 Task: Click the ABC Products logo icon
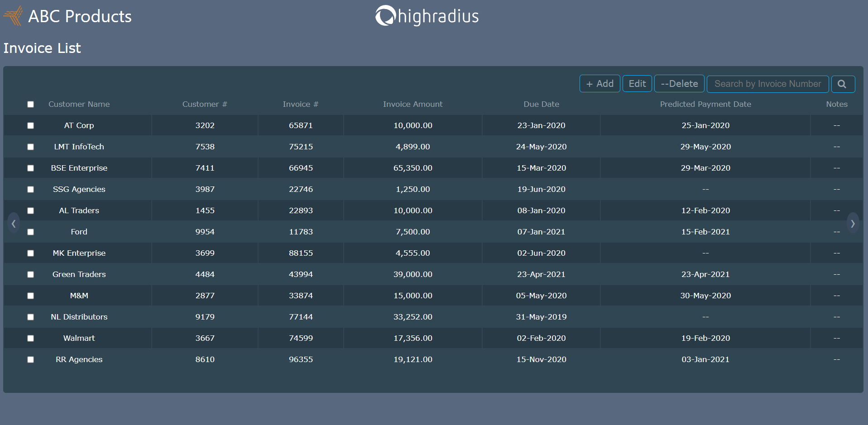(13, 16)
